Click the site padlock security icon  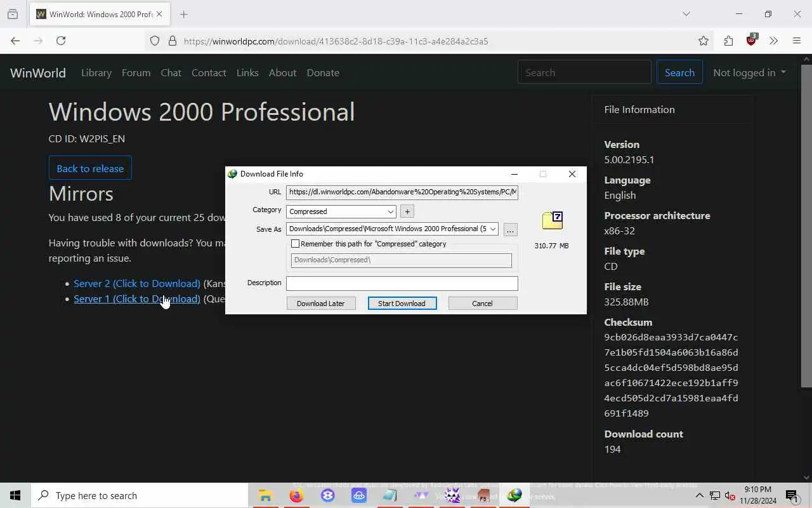coord(172,41)
